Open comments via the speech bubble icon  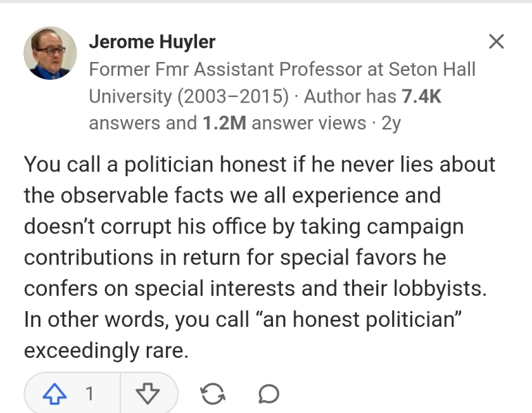click(x=268, y=394)
